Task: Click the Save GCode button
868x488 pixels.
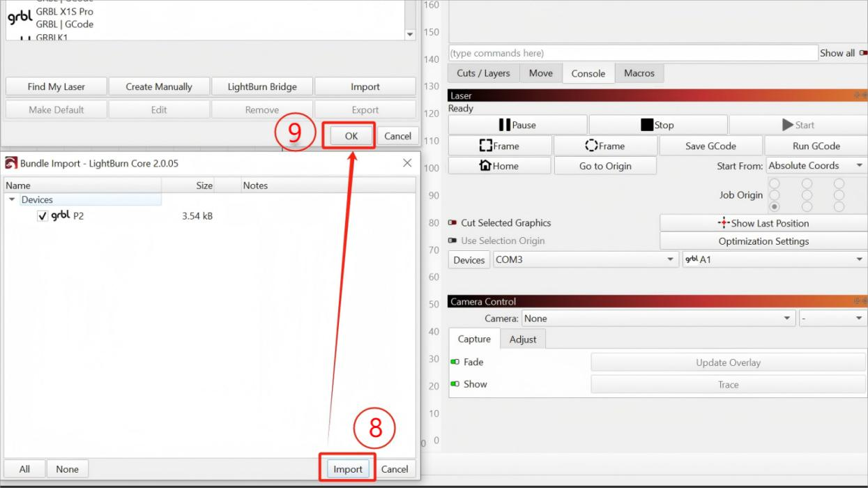Action: pos(710,146)
